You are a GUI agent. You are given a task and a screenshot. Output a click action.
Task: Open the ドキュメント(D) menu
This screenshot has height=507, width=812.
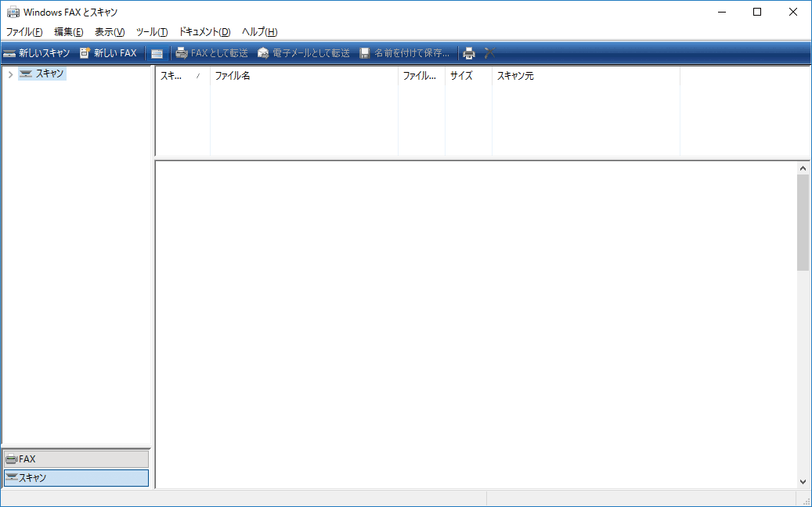[x=204, y=32]
